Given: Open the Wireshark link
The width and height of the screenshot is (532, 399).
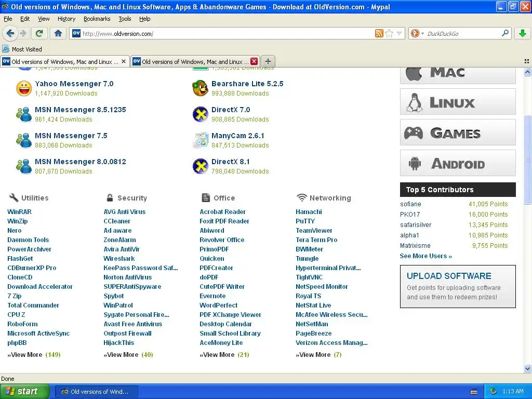Looking at the screenshot, I should 119,259.
